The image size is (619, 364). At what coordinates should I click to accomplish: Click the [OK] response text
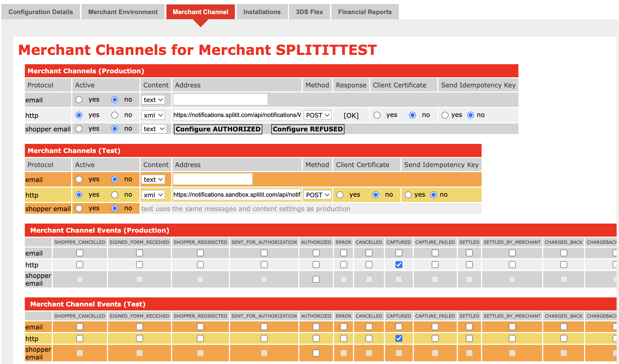[351, 115]
